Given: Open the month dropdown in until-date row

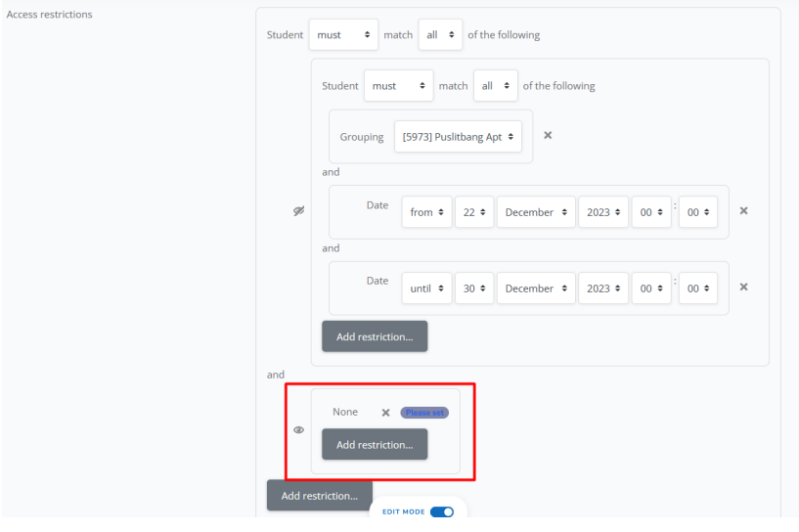Looking at the screenshot, I should (536, 288).
